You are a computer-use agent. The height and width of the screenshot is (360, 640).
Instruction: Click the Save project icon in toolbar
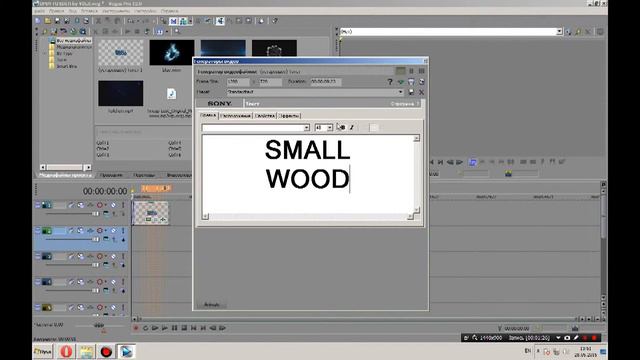click(x=57, y=20)
